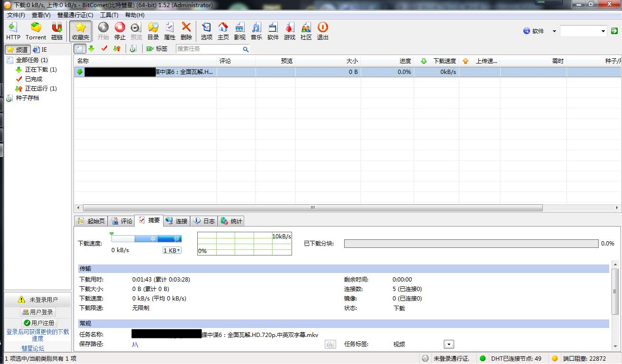Switch to the 连接 tab
Screen dimensions: 622x364
(x=176, y=220)
